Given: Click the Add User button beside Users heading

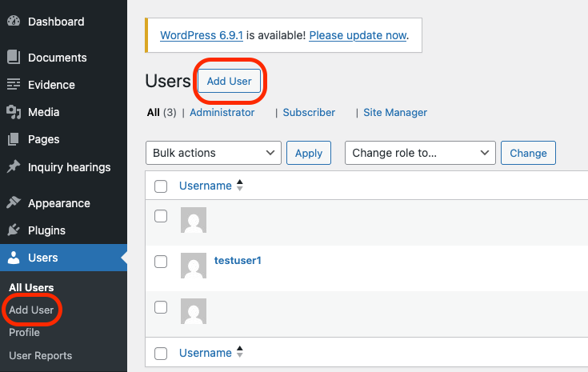Looking at the screenshot, I should pos(229,81).
